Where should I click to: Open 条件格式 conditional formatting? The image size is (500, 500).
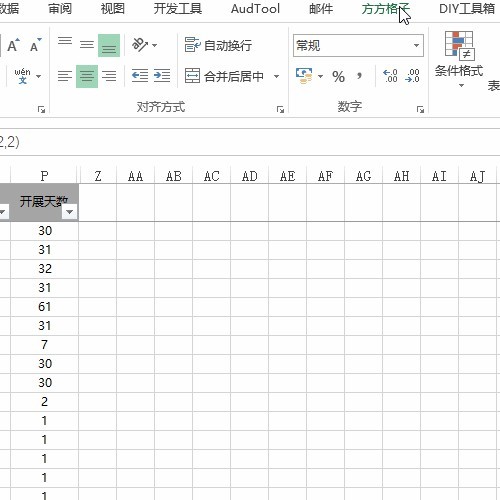tap(459, 59)
